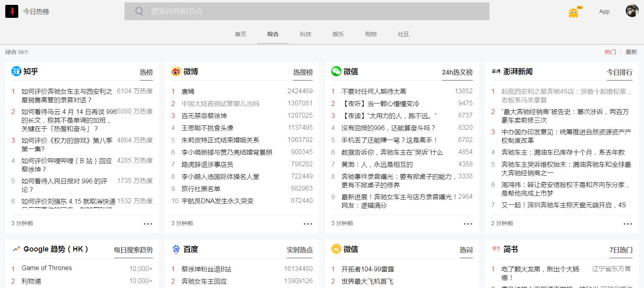Open 知乎 topic 如何评价《权力的游戏》第八季
This screenshot has width=644, height=288.
coord(67,144)
